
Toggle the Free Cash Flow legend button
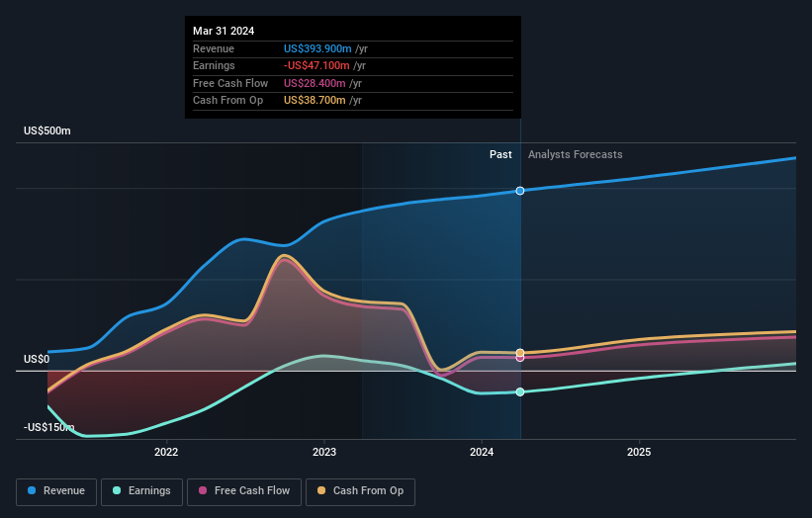click(244, 491)
